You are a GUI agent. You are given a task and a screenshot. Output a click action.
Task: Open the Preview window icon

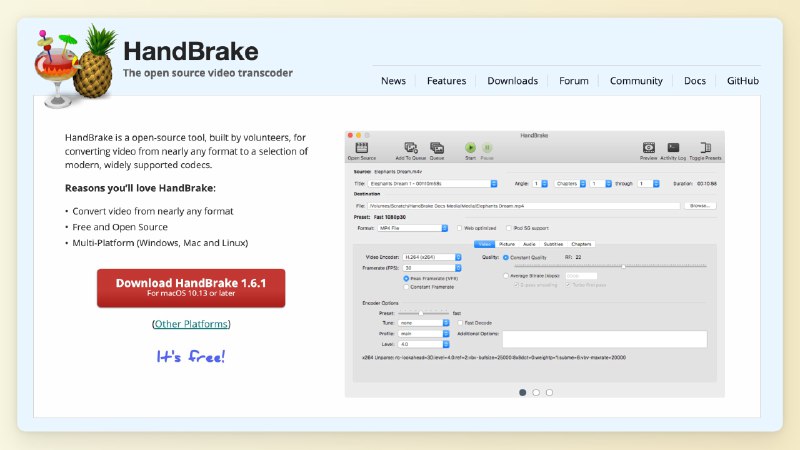point(648,148)
